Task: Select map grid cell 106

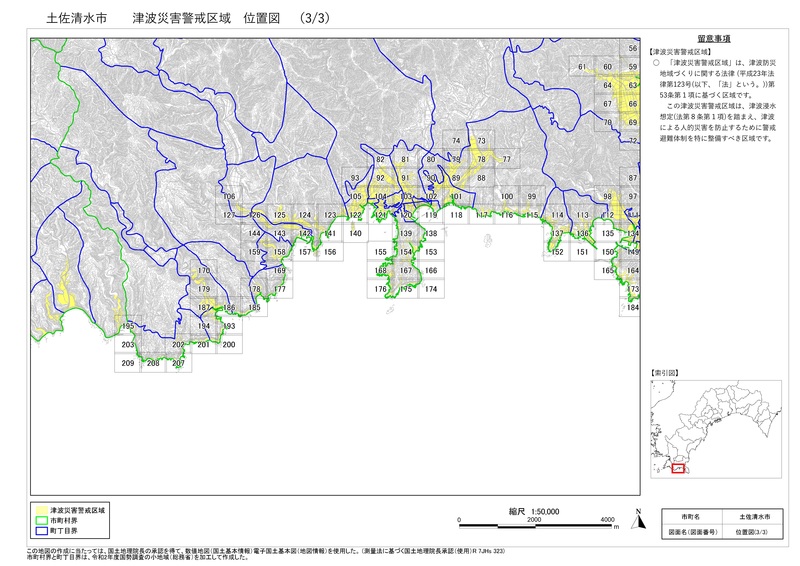Action: pos(228,196)
